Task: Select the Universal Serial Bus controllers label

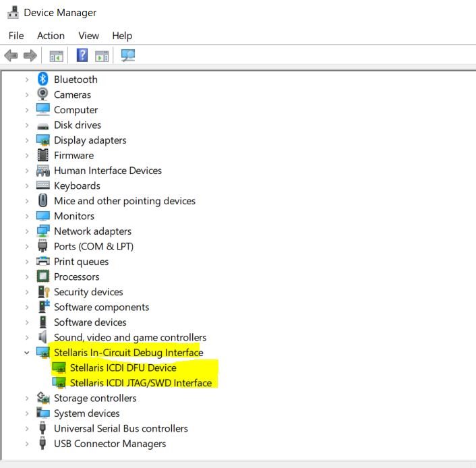Action: 121,428
